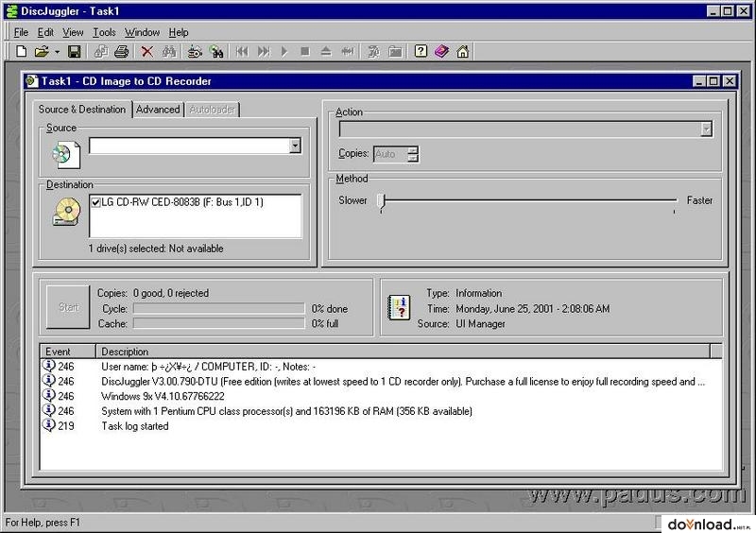Click the Previous track rewind icon
756x533 pixels.
(242, 51)
